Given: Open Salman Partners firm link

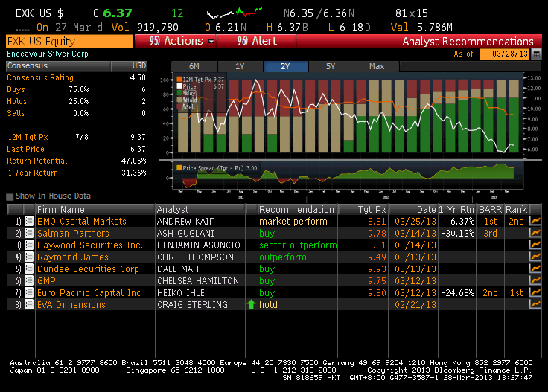Looking at the screenshot, I should click(x=73, y=233).
